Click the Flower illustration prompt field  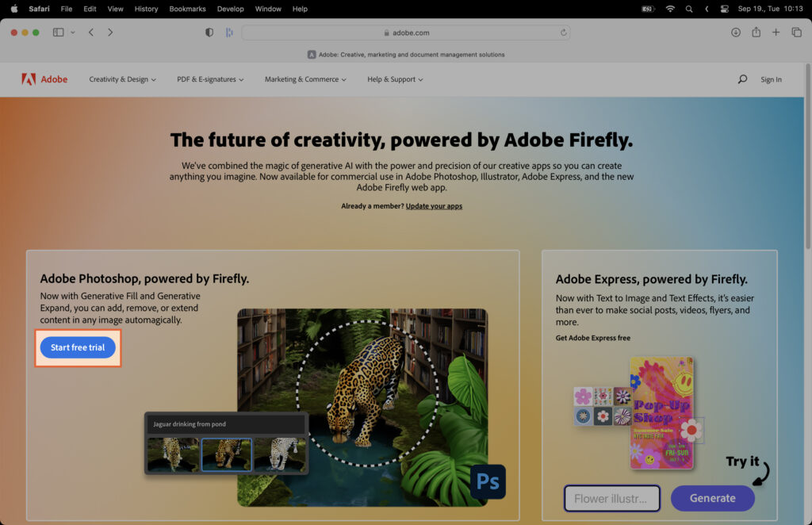tap(612, 498)
